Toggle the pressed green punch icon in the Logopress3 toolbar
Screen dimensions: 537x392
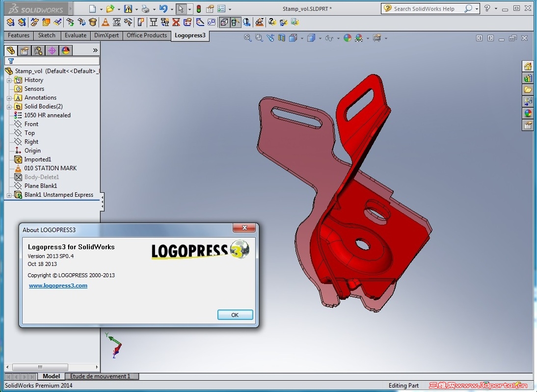pos(235,22)
